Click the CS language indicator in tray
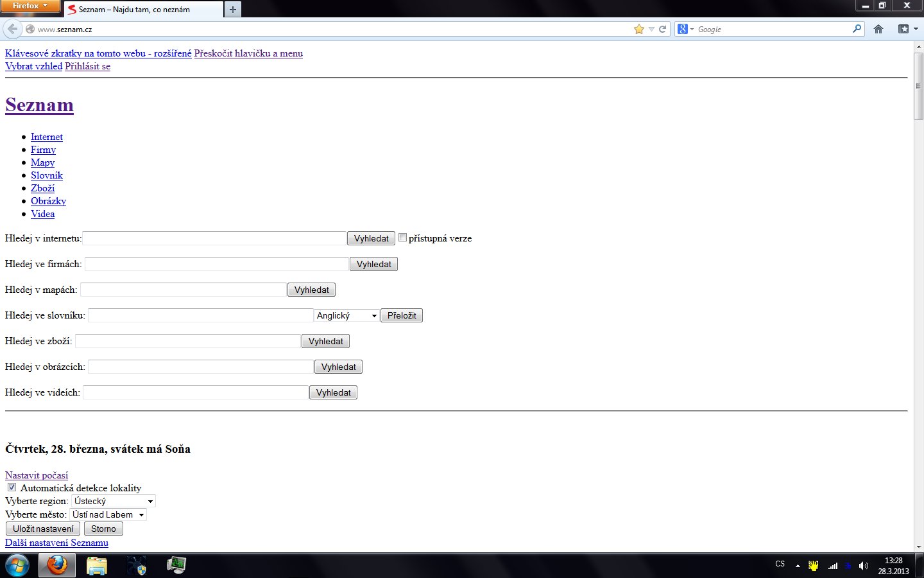 coord(780,565)
